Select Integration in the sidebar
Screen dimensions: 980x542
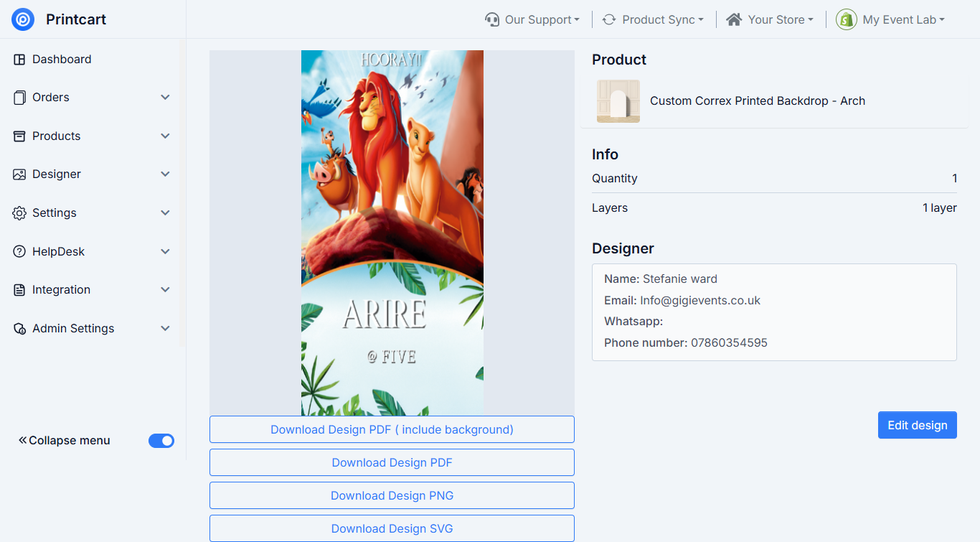(62, 290)
